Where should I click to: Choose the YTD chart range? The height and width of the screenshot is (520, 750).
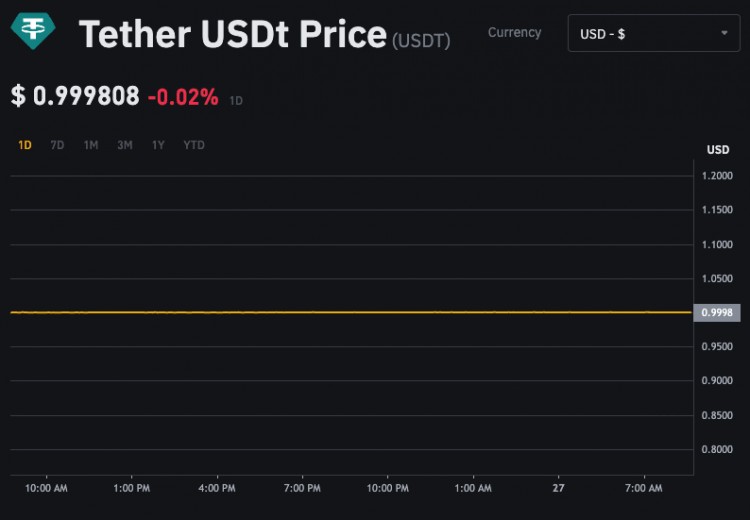194,145
